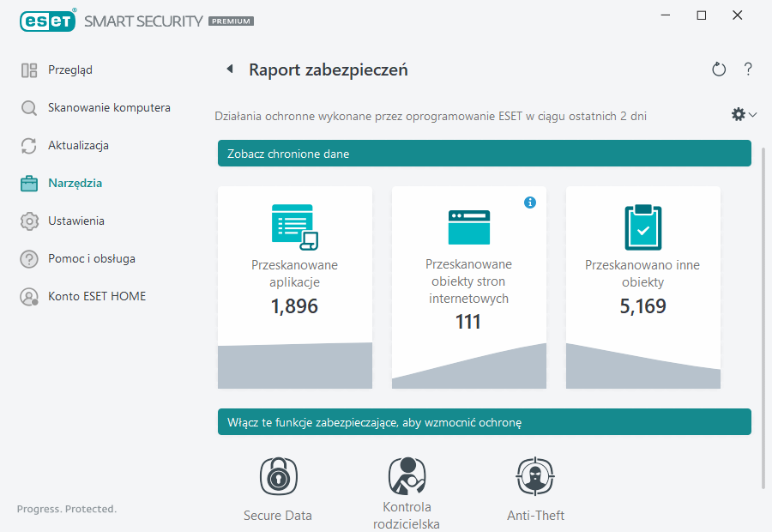Viewport: 772px width, 532px height.
Task: Click the scanned other objects clipboard icon
Action: coord(642,226)
